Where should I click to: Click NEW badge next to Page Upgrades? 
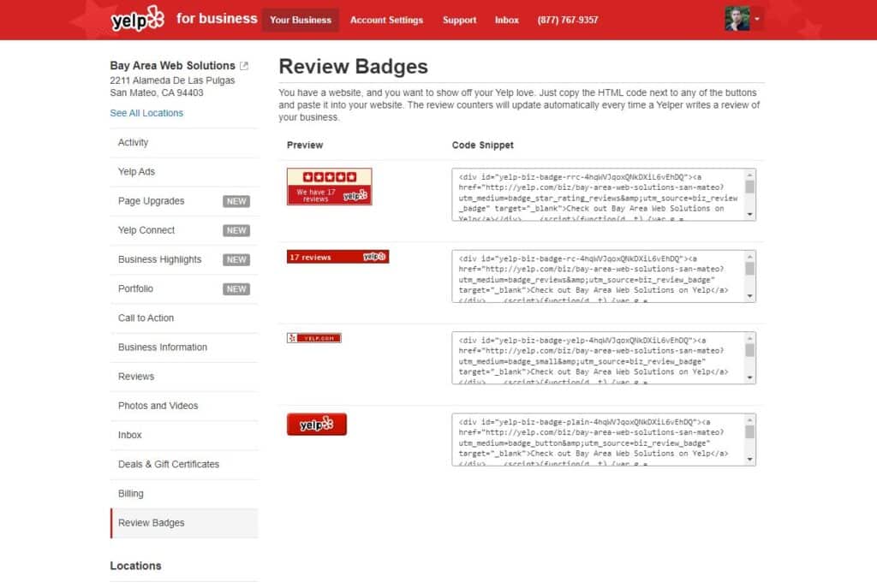pos(236,201)
